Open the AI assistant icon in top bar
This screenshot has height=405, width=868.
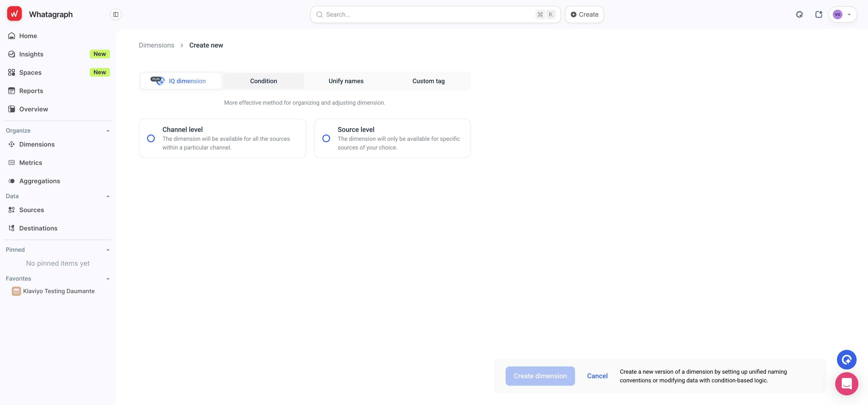799,14
